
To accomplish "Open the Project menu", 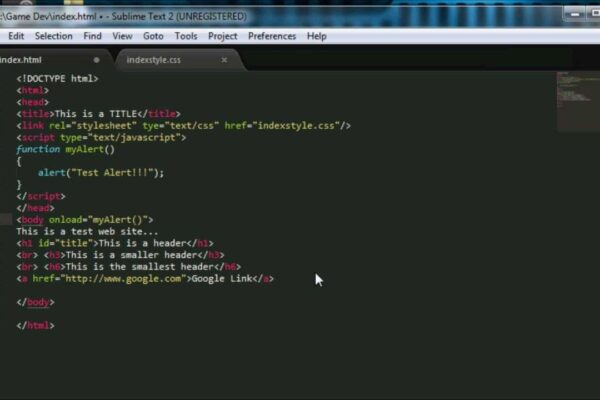I will 223,36.
